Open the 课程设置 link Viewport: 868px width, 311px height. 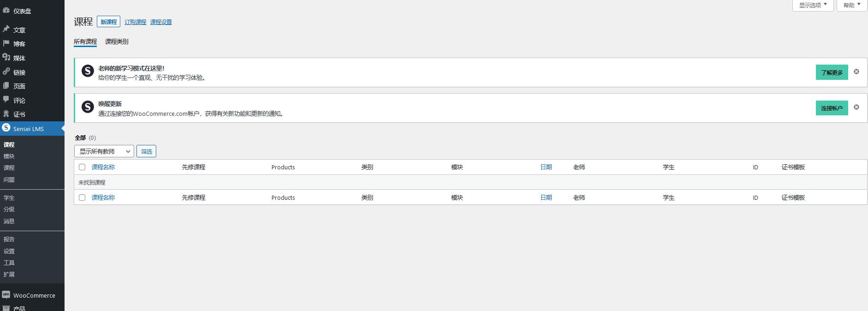click(161, 22)
